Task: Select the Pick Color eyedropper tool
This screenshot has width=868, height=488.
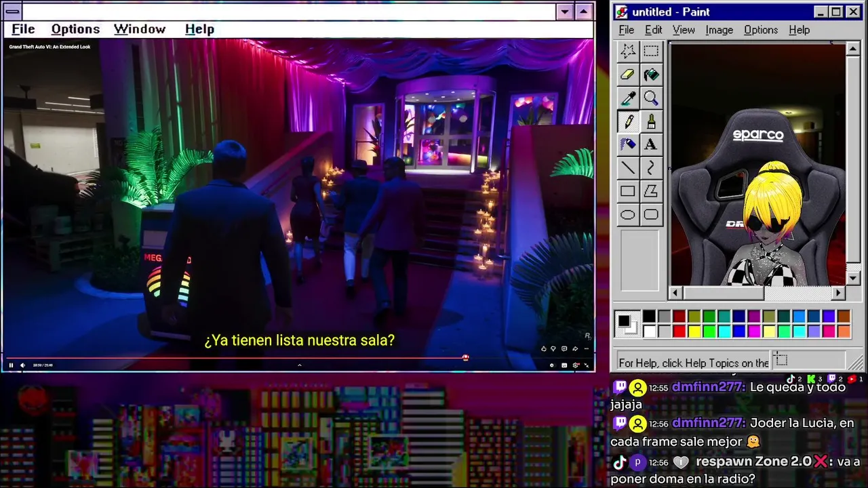Action: pyautogui.click(x=628, y=98)
